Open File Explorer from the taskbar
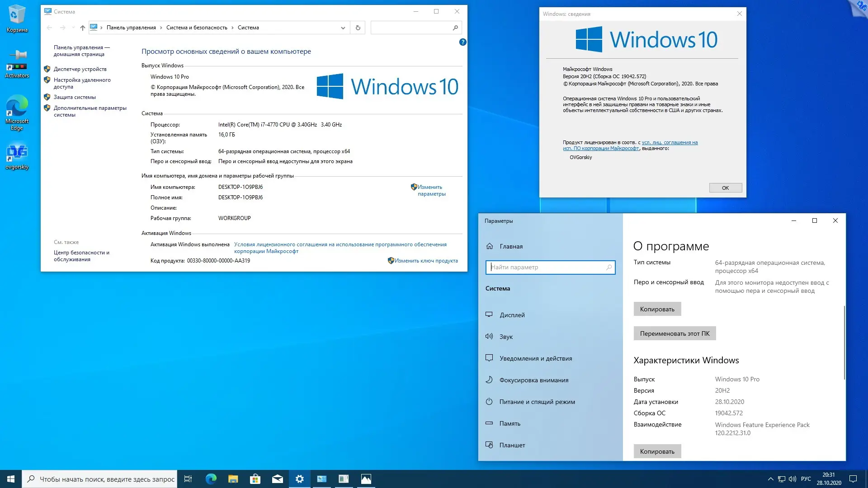The height and width of the screenshot is (488, 868). (x=233, y=479)
